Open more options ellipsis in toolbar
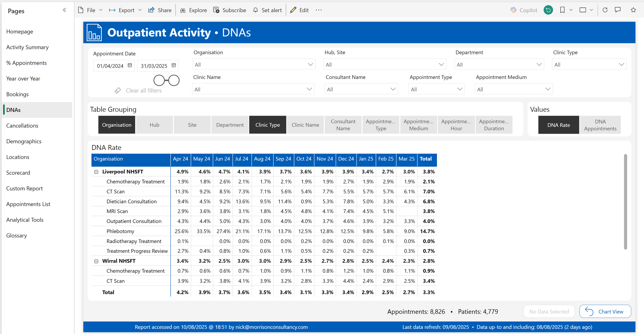 click(319, 10)
